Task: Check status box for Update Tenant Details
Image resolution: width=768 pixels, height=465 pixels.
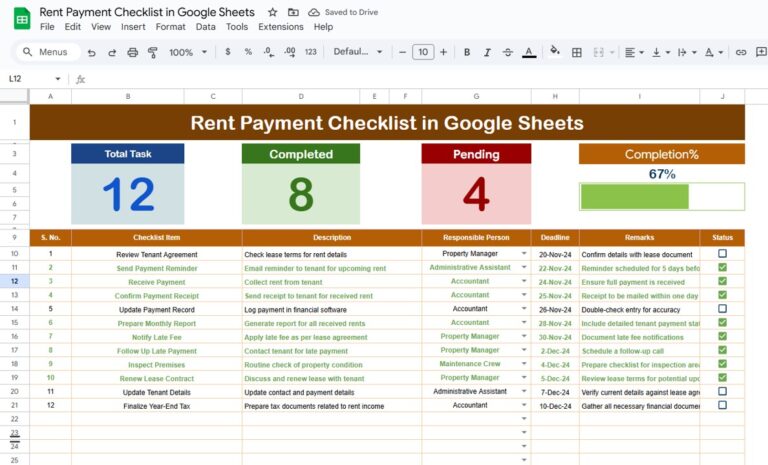Action: (722, 392)
